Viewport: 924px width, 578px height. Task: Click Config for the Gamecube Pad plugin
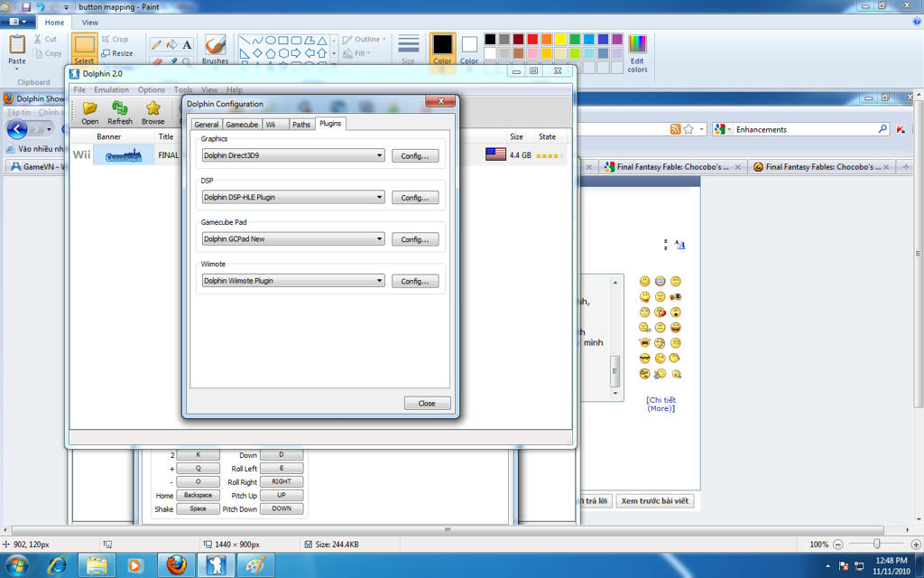click(x=415, y=240)
